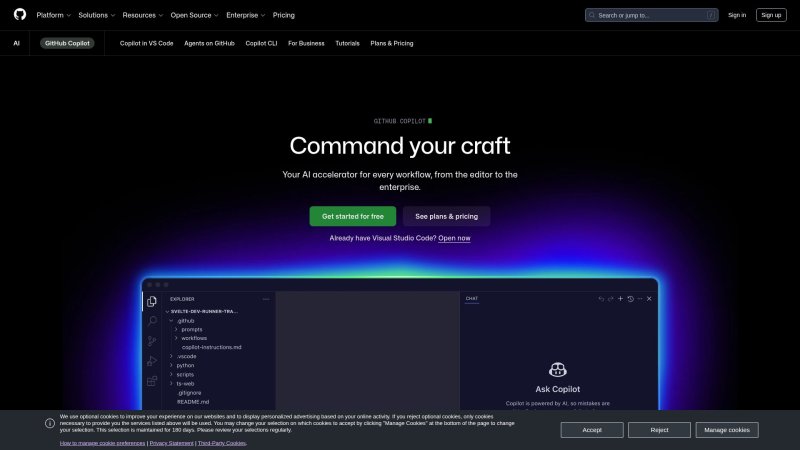The height and width of the screenshot is (450, 800).
Task: Open the Explorer panel more actions menu
Action: 266,299
